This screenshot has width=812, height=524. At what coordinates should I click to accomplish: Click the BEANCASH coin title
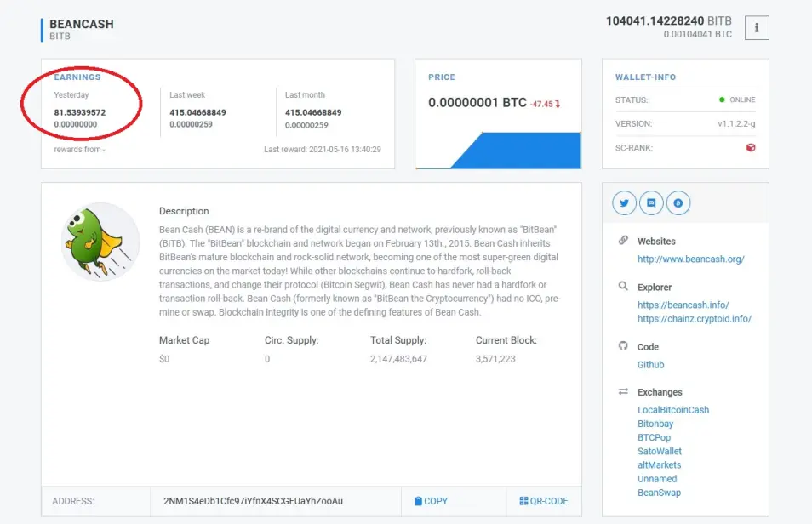pyautogui.click(x=82, y=24)
